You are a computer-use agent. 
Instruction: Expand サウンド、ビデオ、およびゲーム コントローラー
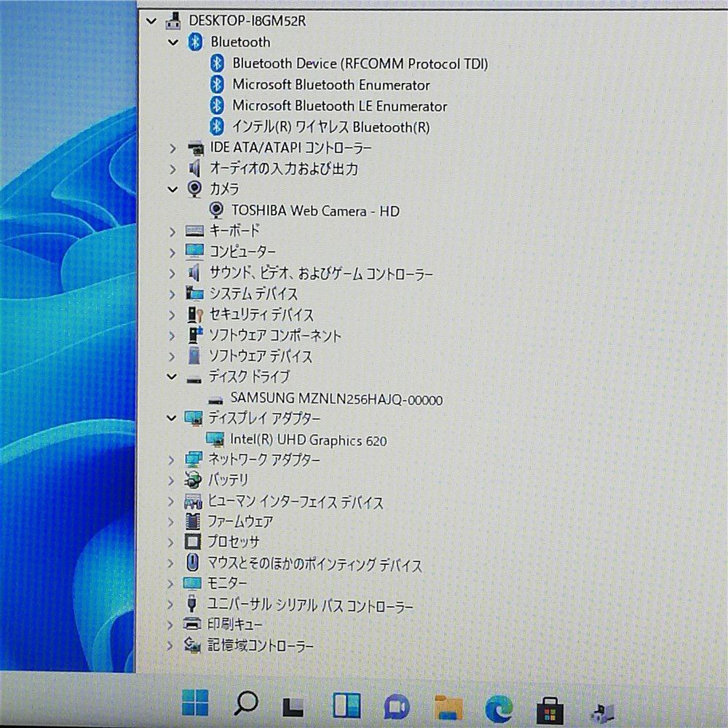click(x=173, y=274)
